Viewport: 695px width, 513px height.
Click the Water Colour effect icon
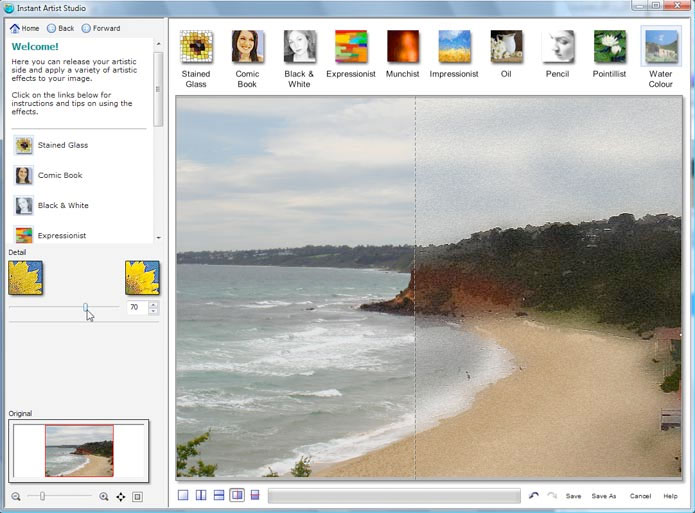pyautogui.click(x=661, y=46)
